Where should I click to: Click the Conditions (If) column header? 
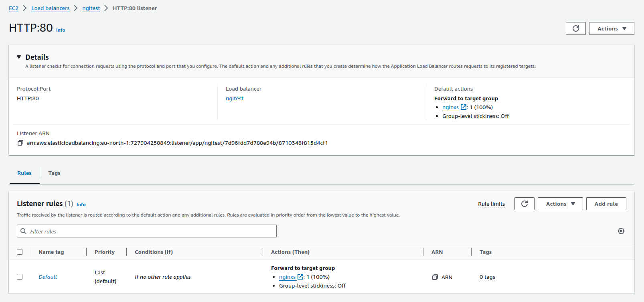point(154,252)
